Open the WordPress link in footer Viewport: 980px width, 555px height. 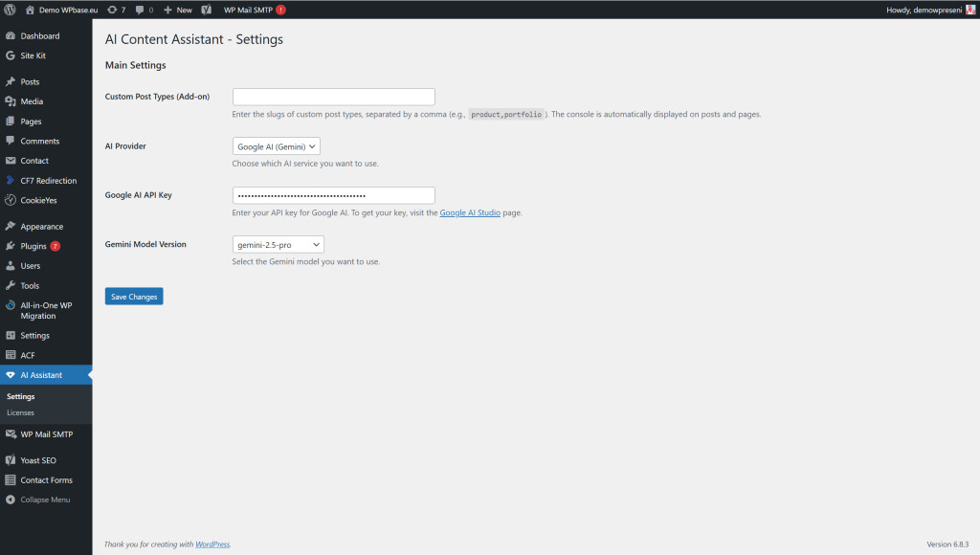(212, 544)
